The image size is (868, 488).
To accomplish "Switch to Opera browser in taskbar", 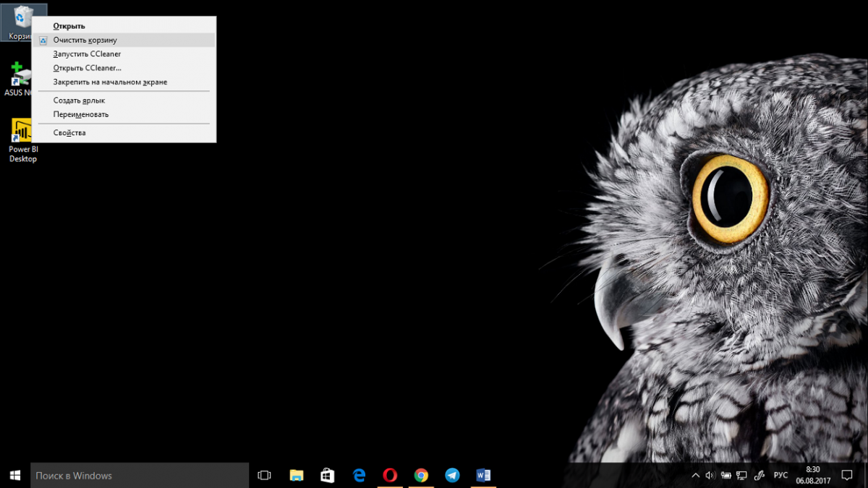I will (390, 475).
